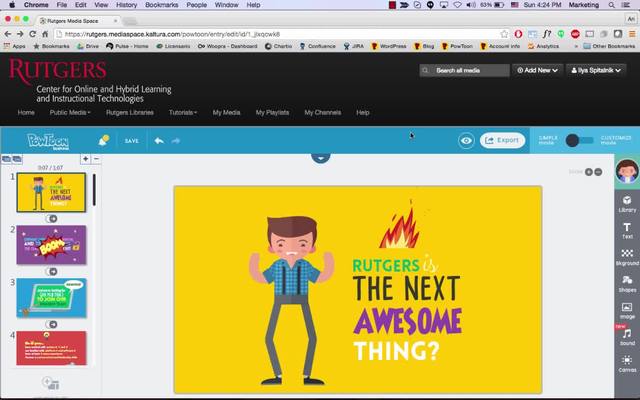640x400 pixels.
Task: Preview the PowToon with eye icon
Action: click(x=466, y=141)
